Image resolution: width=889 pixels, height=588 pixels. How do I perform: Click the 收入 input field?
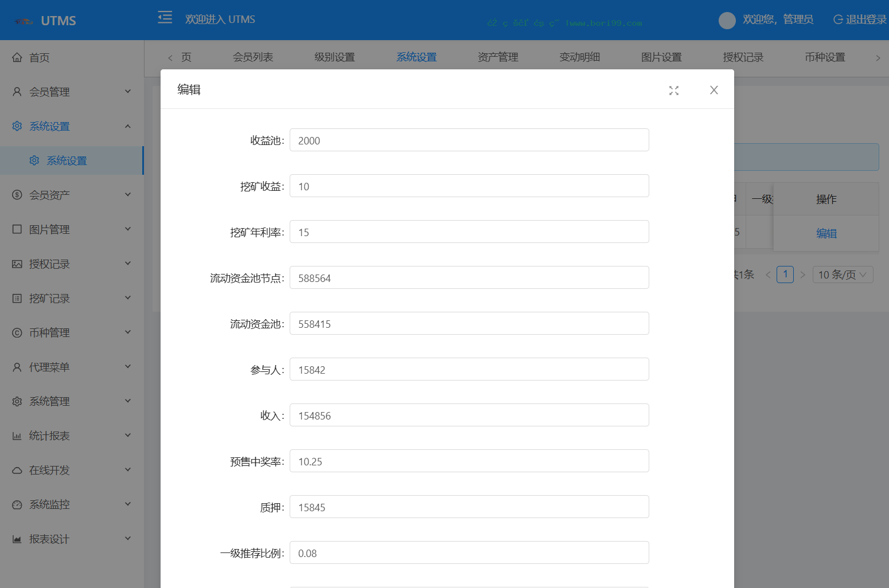pos(469,415)
